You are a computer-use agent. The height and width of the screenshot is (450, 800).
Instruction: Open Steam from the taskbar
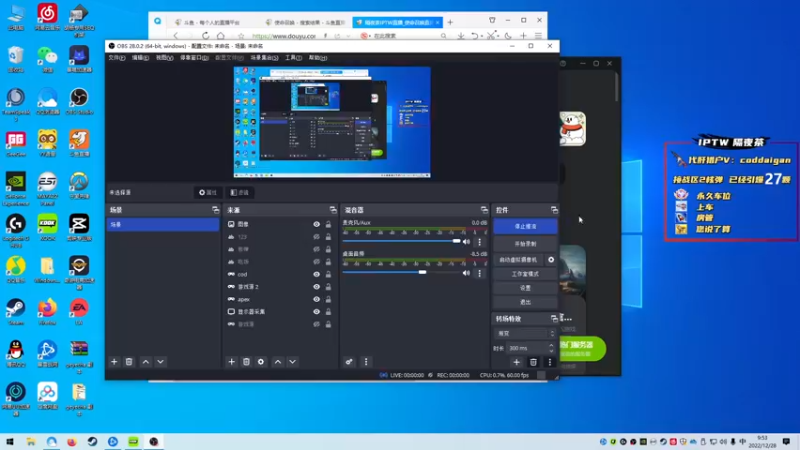click(x=92, y=441)
